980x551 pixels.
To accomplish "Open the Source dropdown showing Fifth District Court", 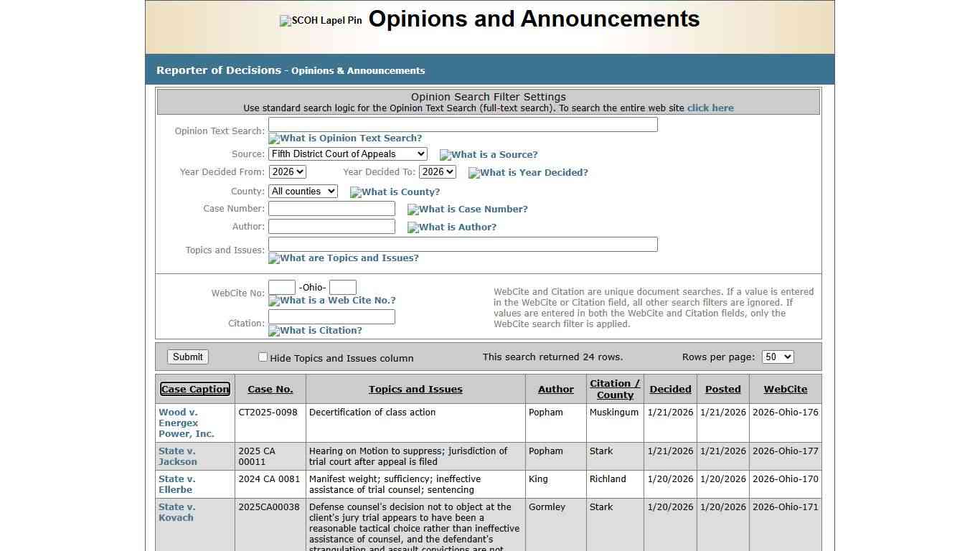I will [x=347, y=154].
